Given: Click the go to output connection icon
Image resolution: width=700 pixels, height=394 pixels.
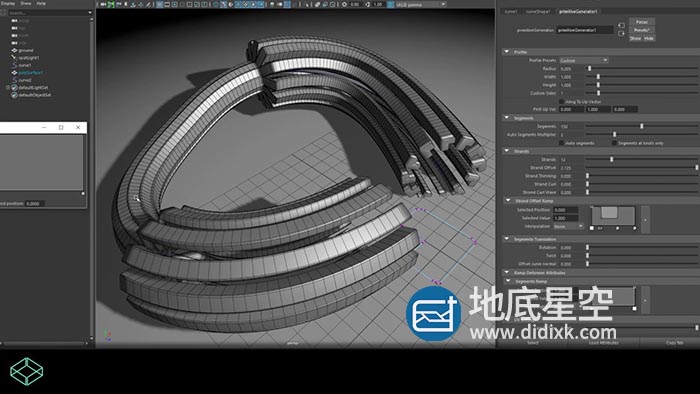Looking at the screenshot, I should 621,33.
